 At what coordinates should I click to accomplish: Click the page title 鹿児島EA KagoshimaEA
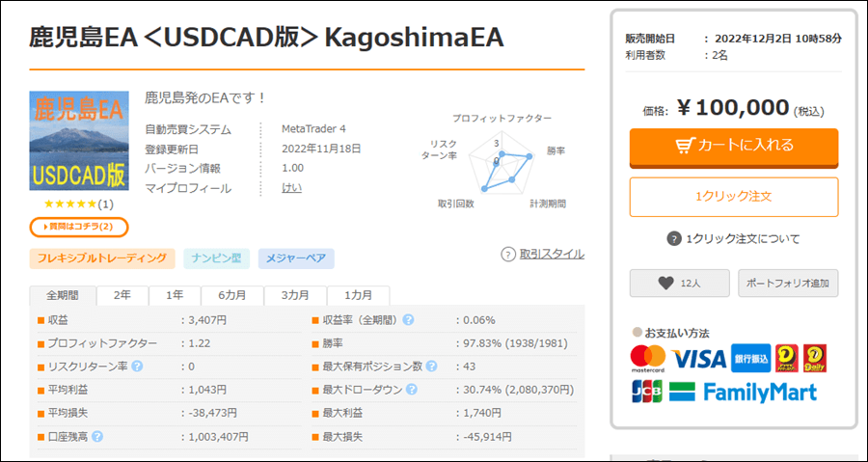coord(266,39)
